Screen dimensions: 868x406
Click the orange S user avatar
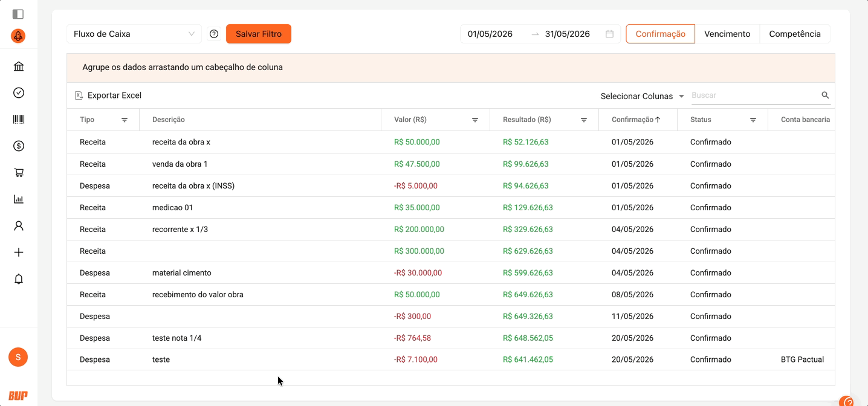(18, 357)
